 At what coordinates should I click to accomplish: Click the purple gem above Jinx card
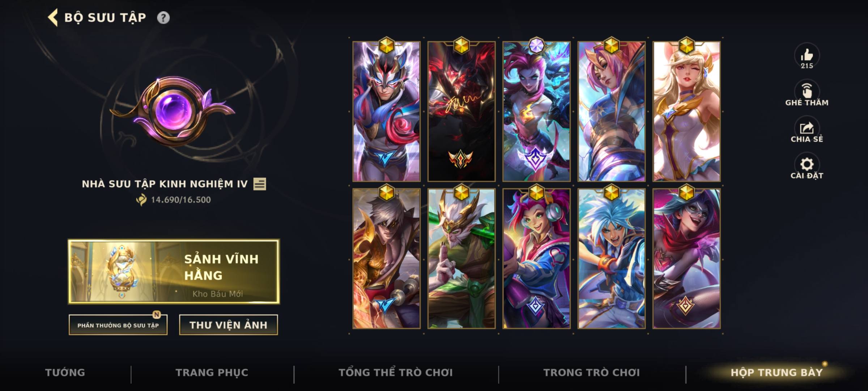click(x=536, y=46)
